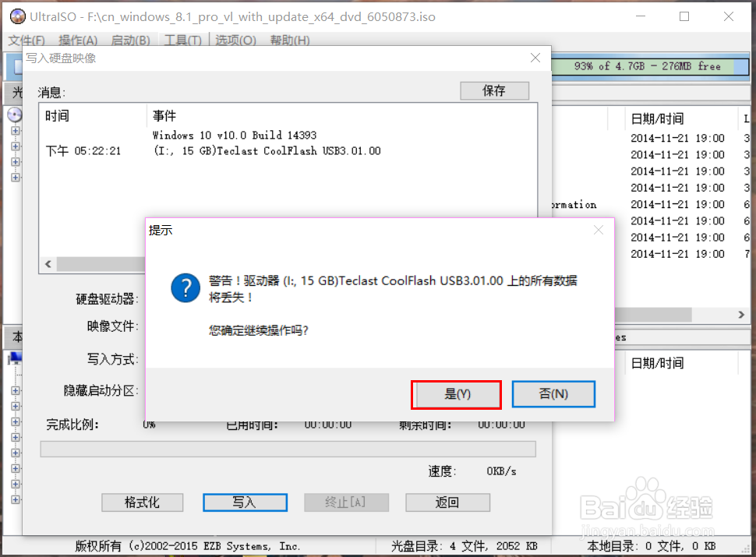
Task: Click the 格式化 button
Action: [x=142, y=502]
